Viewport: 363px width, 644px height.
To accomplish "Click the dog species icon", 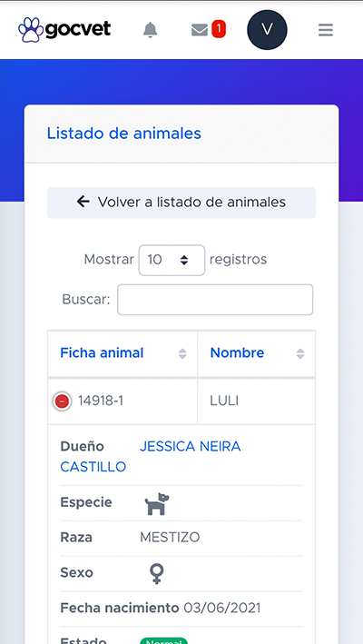I will coord(157,504).
